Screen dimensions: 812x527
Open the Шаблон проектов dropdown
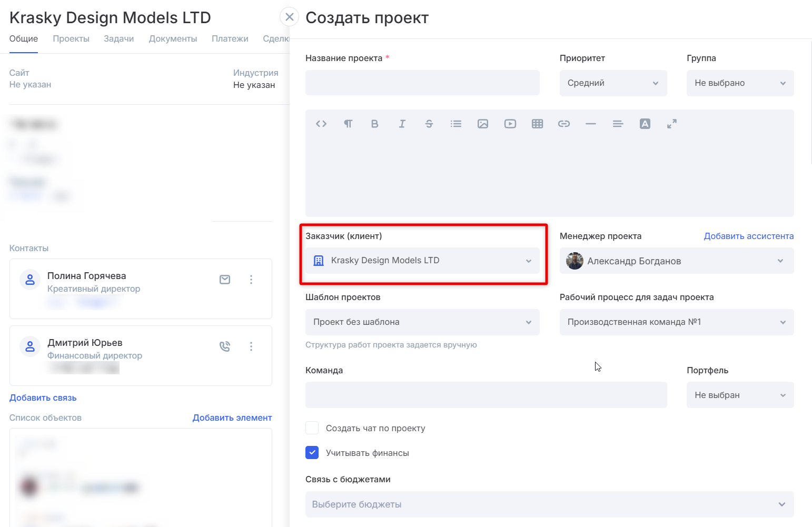tap(422, 322)
